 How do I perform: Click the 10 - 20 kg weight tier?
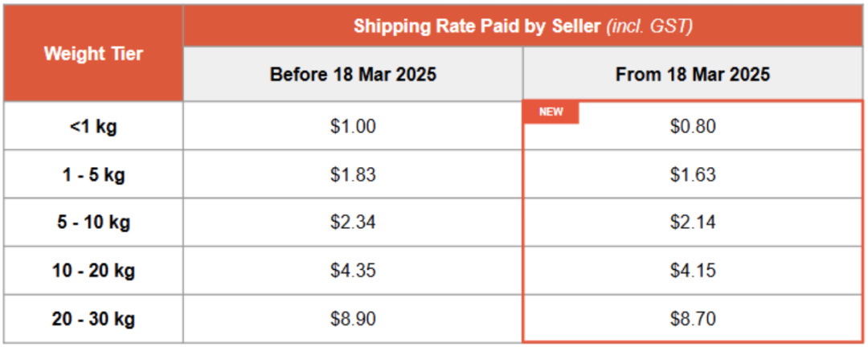point(93,270)
